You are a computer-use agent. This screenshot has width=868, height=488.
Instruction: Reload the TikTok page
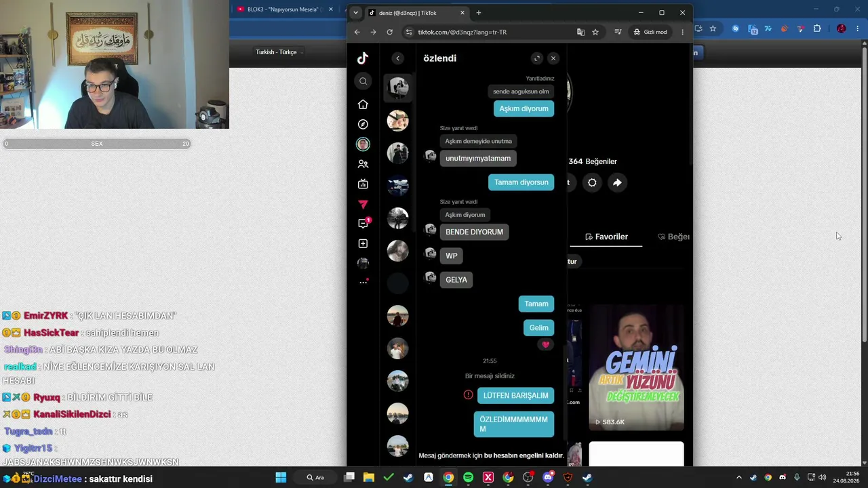click(x=389, y=32)
